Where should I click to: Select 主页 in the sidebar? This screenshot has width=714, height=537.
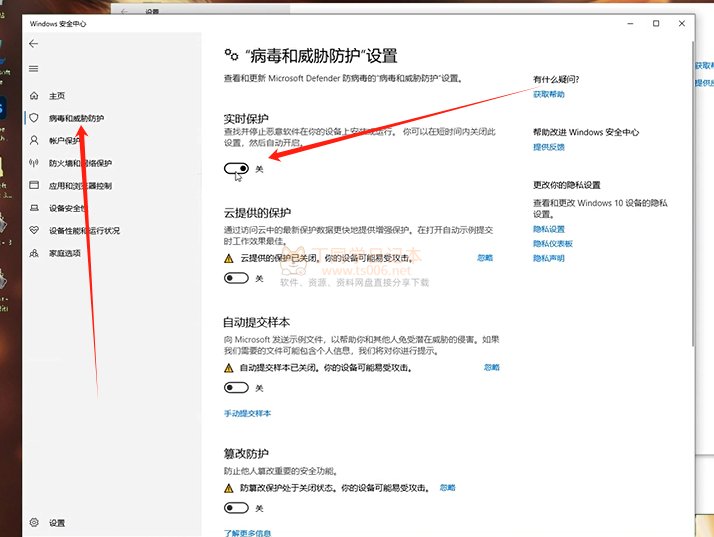[57, 96]
